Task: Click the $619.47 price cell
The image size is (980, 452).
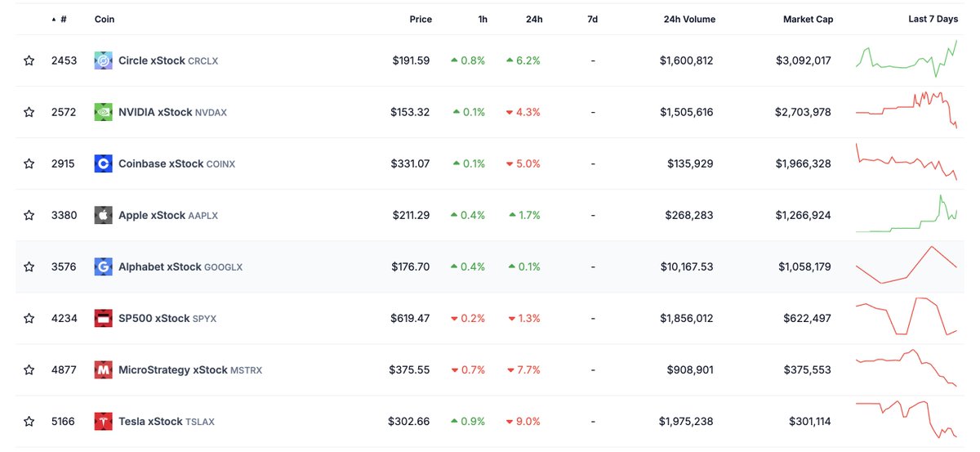Action: pyautogui.click(x=410, y=318)
